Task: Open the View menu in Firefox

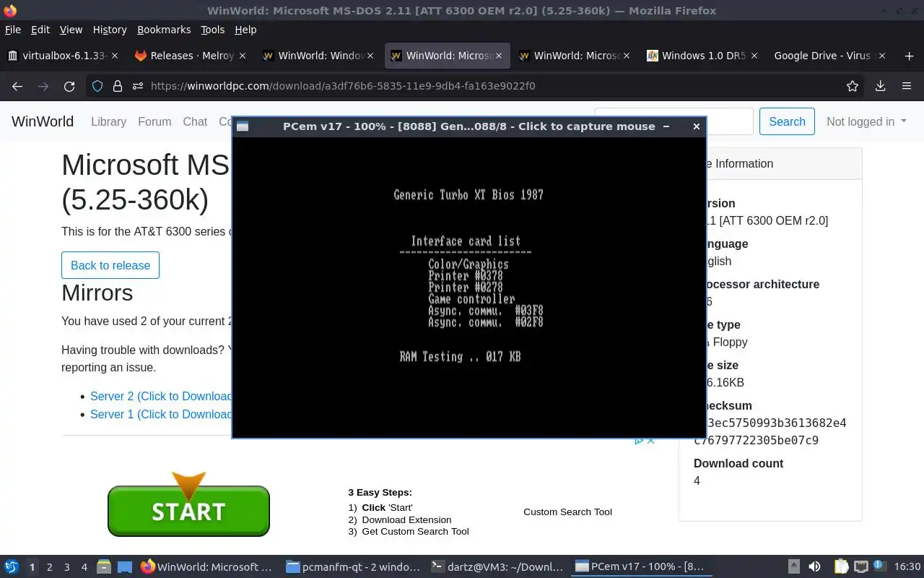Action: [x=71, y=30]
